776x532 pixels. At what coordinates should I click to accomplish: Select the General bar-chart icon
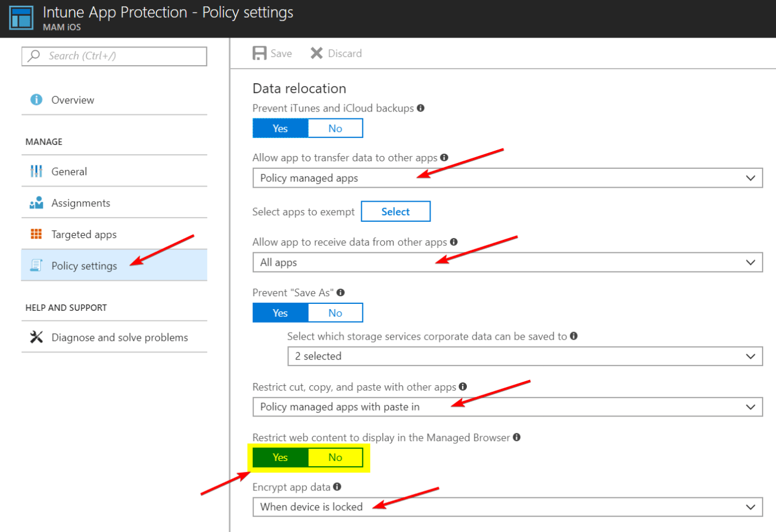(36, 171)
